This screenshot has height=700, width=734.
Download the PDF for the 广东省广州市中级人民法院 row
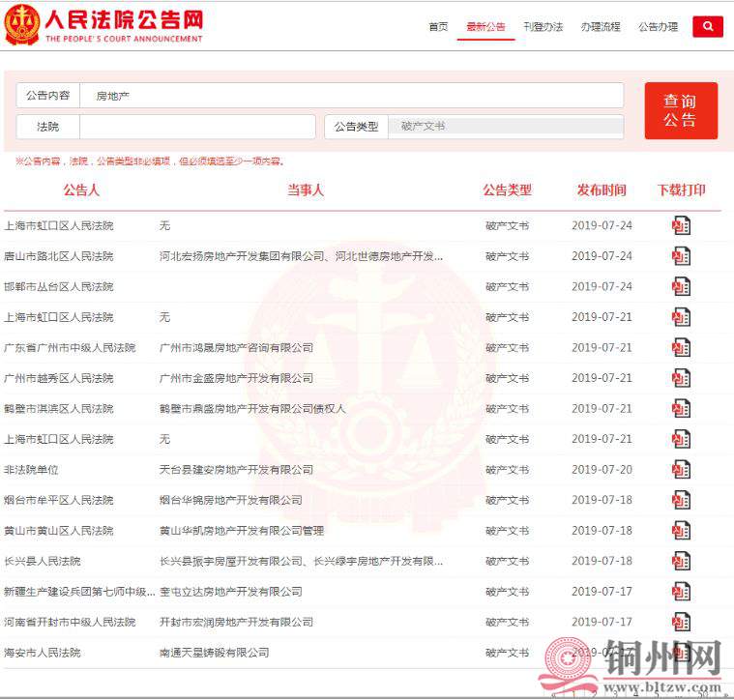[681, 348]
